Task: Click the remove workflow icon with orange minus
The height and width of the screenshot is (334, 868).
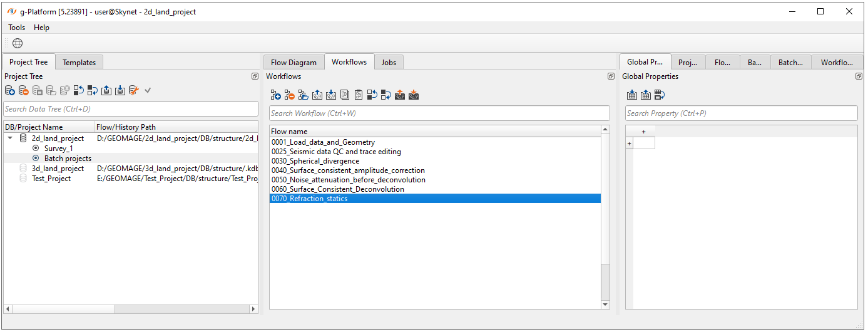Action: (289, 95)
